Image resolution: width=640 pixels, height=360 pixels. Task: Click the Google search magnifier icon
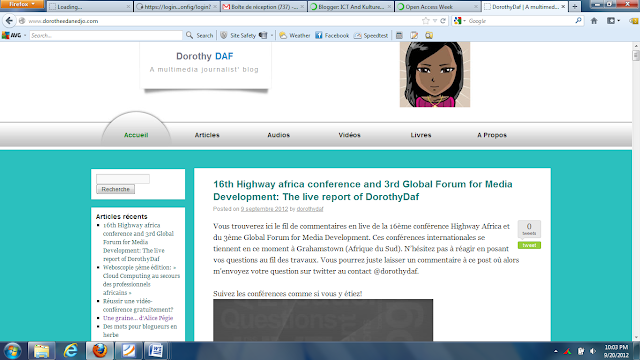(578, 20)
